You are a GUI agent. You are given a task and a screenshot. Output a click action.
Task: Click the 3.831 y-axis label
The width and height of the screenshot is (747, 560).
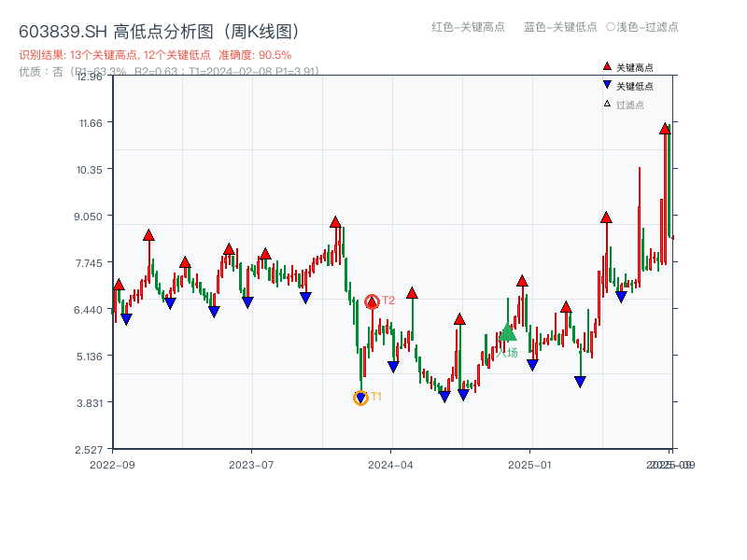[89, 403]
